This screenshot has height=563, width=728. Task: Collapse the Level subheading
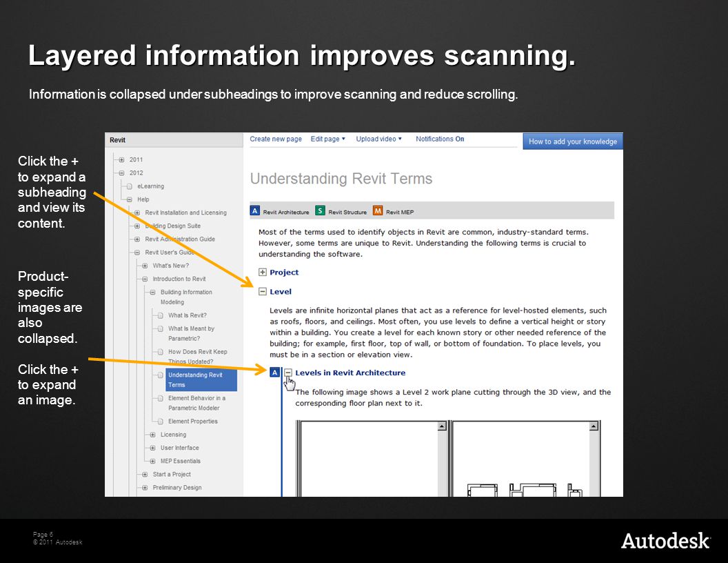tap(263, 292)
